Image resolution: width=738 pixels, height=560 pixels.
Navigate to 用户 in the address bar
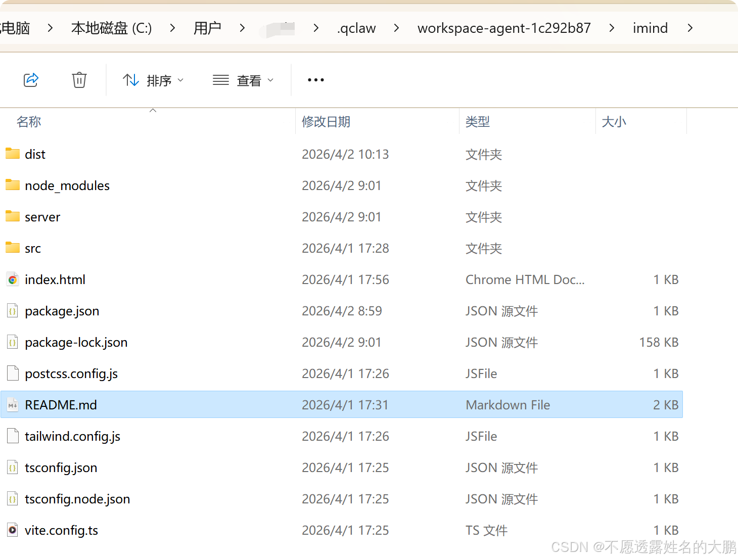(x=207, y=28)
